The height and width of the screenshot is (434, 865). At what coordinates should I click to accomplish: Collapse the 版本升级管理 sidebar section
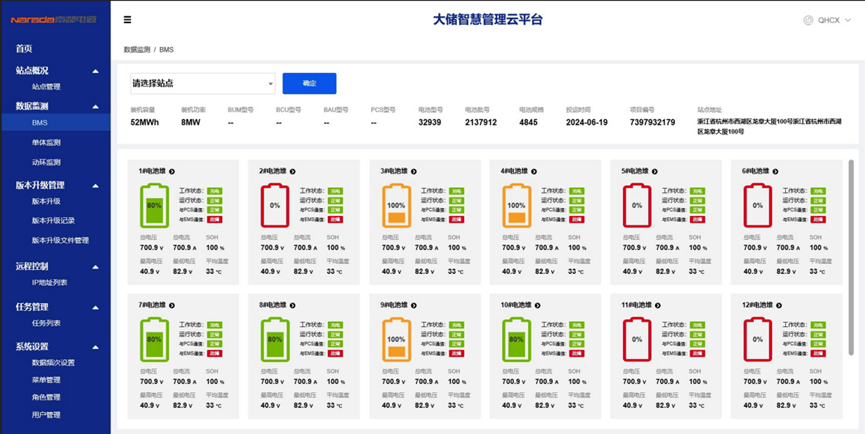pos(95,186)
